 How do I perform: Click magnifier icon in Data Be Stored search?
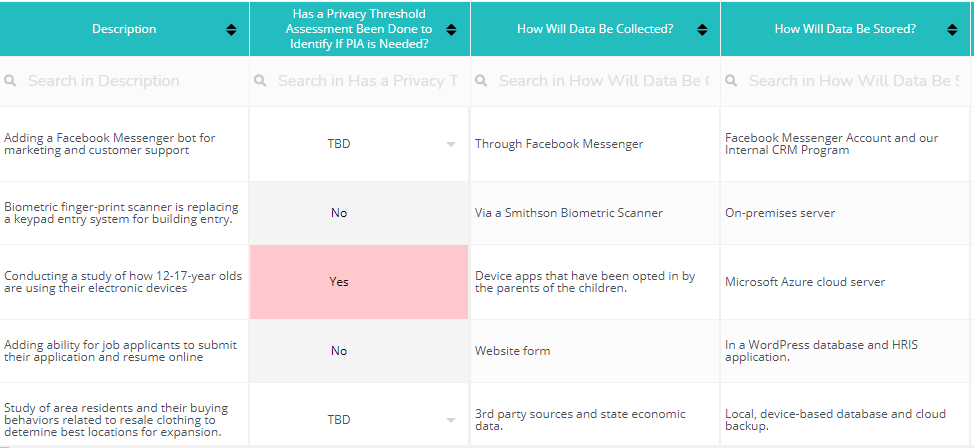732,81
